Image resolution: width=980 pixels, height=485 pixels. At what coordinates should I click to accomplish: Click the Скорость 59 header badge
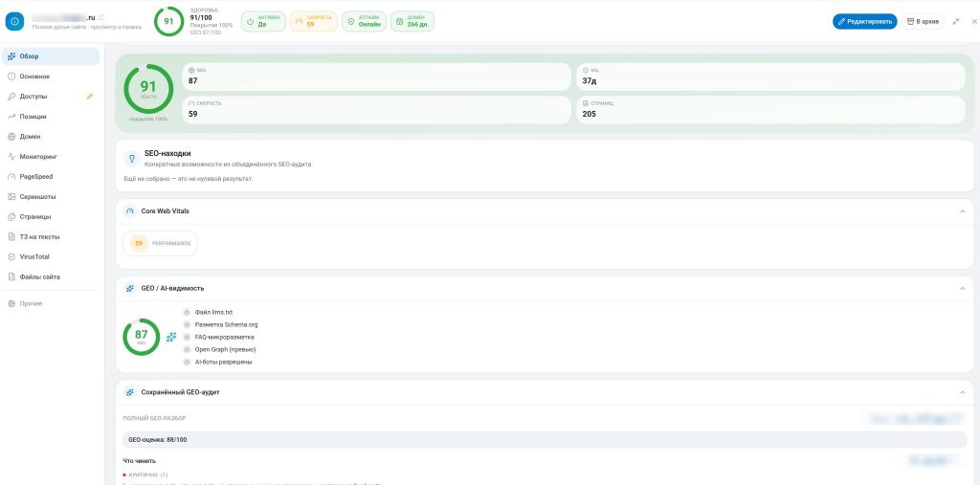coord(314,21)
